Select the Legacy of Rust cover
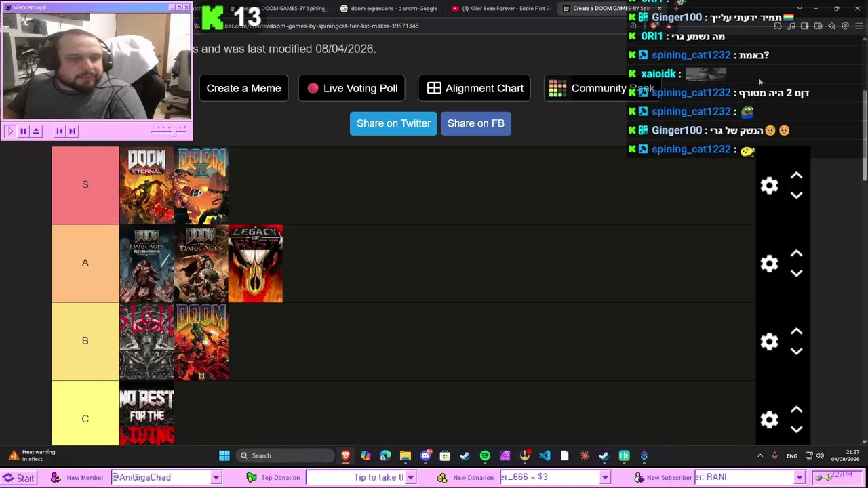The height and width of the screenshot is (488, 868). (256, 264)
